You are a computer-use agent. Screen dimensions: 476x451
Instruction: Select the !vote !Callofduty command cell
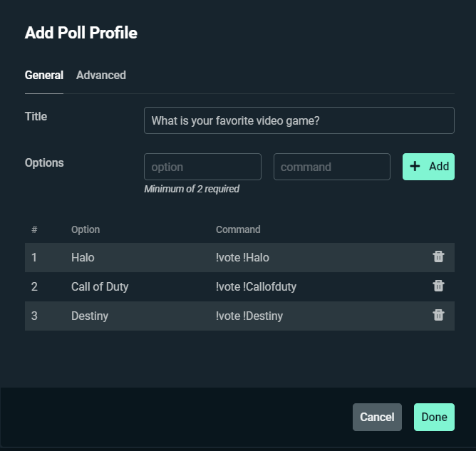(256, 286)
